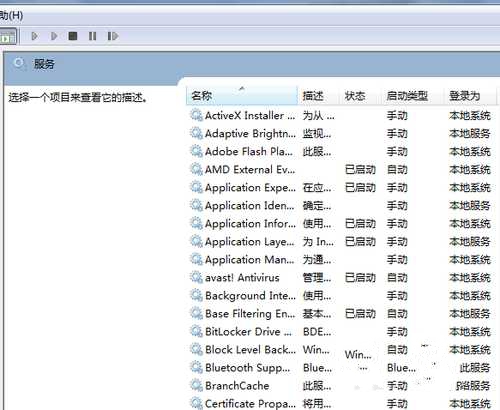Select the Base Filtering Engine service name
The height and width of the screenshot is (410, 500).
[x=250, y=314]
